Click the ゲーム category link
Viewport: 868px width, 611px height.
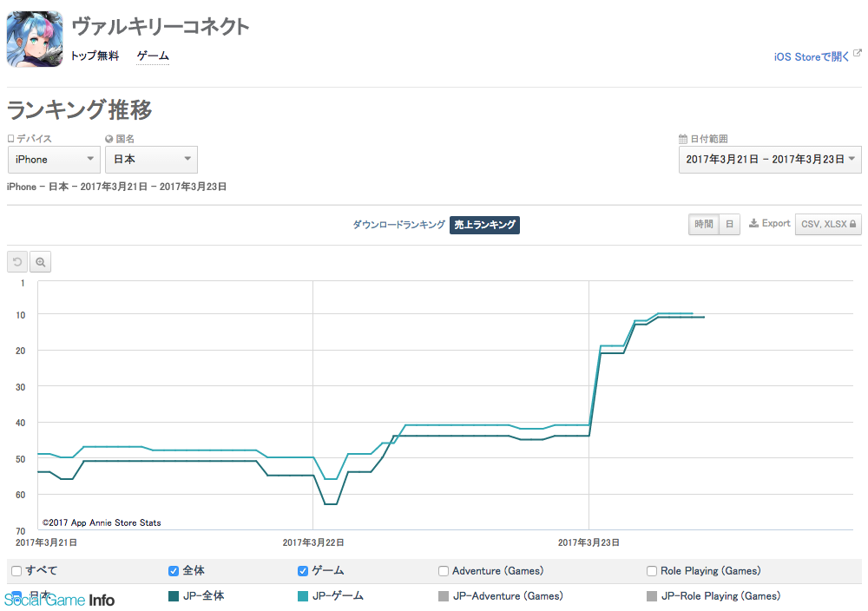point(153,56)
